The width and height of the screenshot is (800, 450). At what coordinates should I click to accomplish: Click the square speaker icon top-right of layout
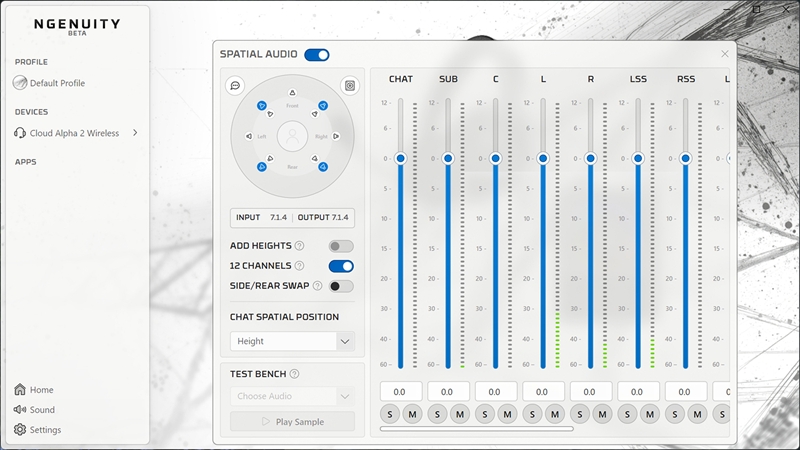click(x=349, y=86)
